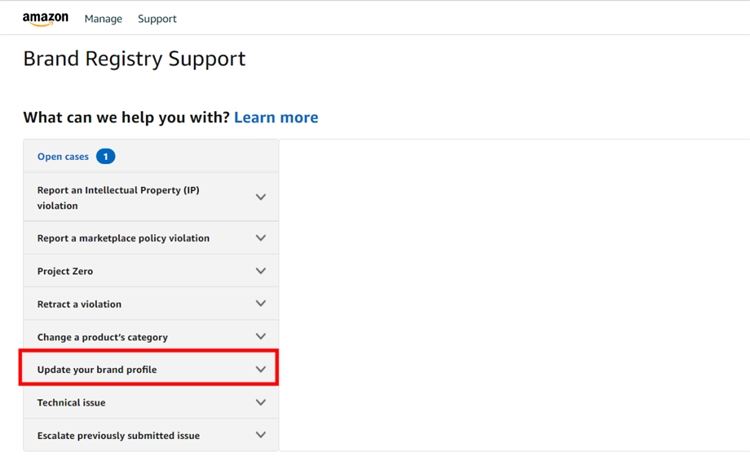
Task: Choose Update your brand profile label
Action: pyautogui.click(x=97, y=370)
